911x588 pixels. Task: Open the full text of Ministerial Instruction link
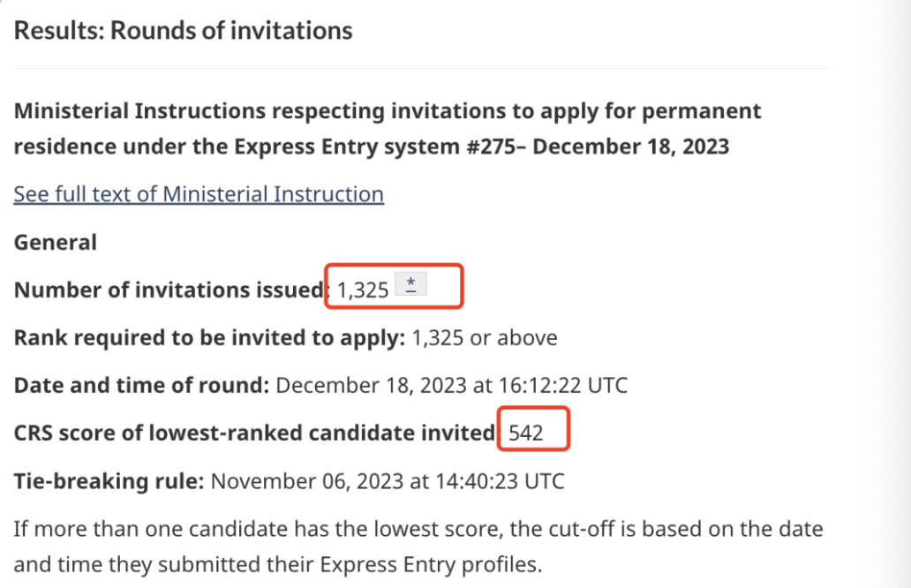pos(199,194)
